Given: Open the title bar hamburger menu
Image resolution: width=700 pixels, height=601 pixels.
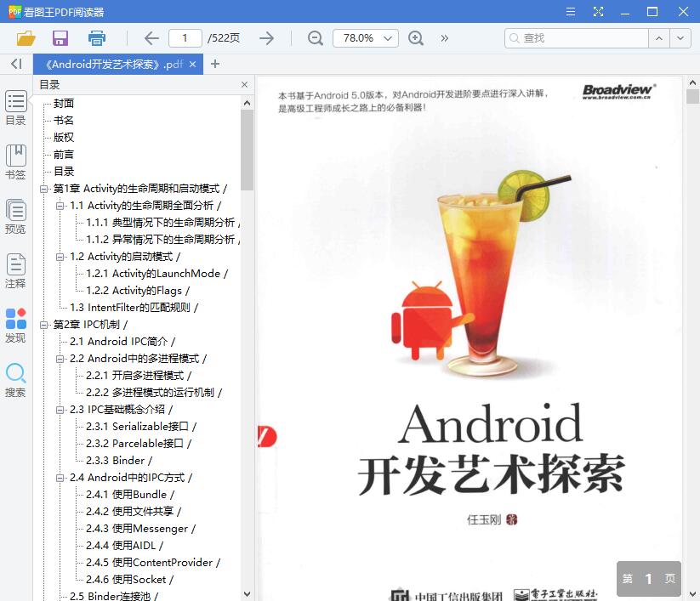Looking at the screenshot, I should coord(571,12).
